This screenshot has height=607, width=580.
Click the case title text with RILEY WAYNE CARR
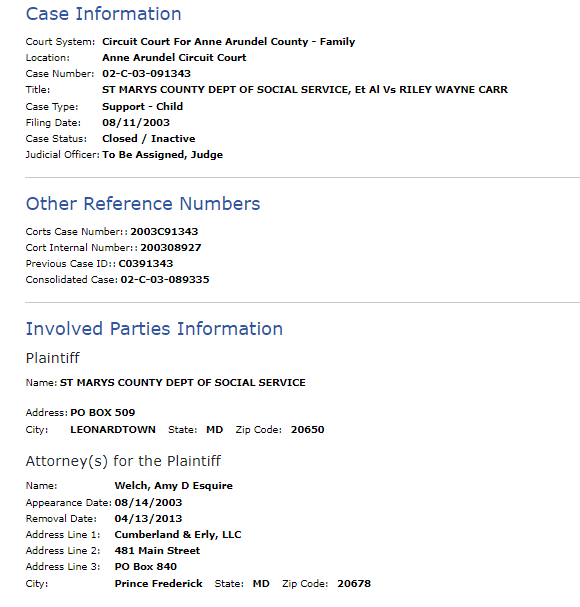pos(305,89)
